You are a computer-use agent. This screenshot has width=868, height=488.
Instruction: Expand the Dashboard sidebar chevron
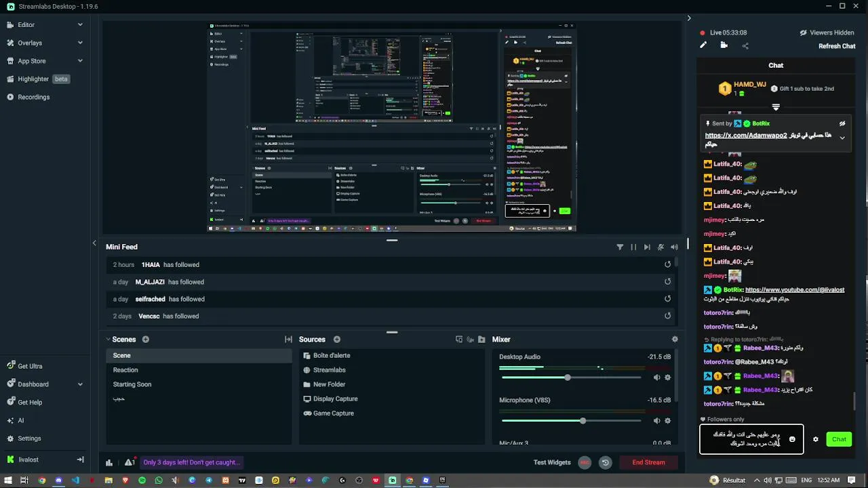point(80,384)
